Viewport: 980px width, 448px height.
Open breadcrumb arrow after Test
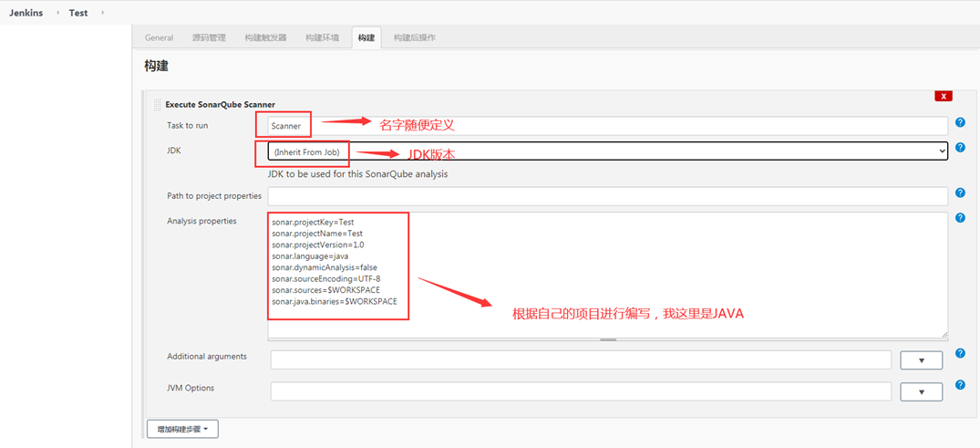pos(102,13)
